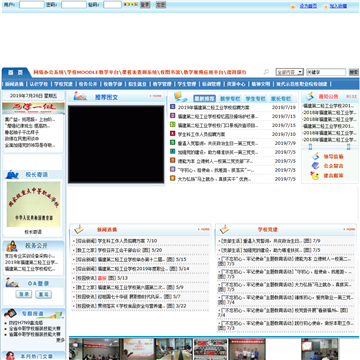The image size is (360, 360).
Task: Switch to the 最新推荐 tab
Action: [204, 99]
